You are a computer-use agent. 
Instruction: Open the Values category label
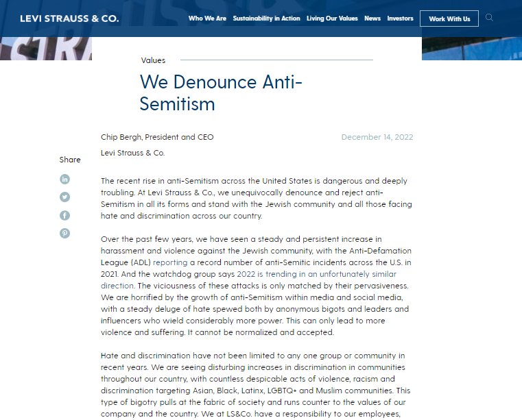coord(153,60)
